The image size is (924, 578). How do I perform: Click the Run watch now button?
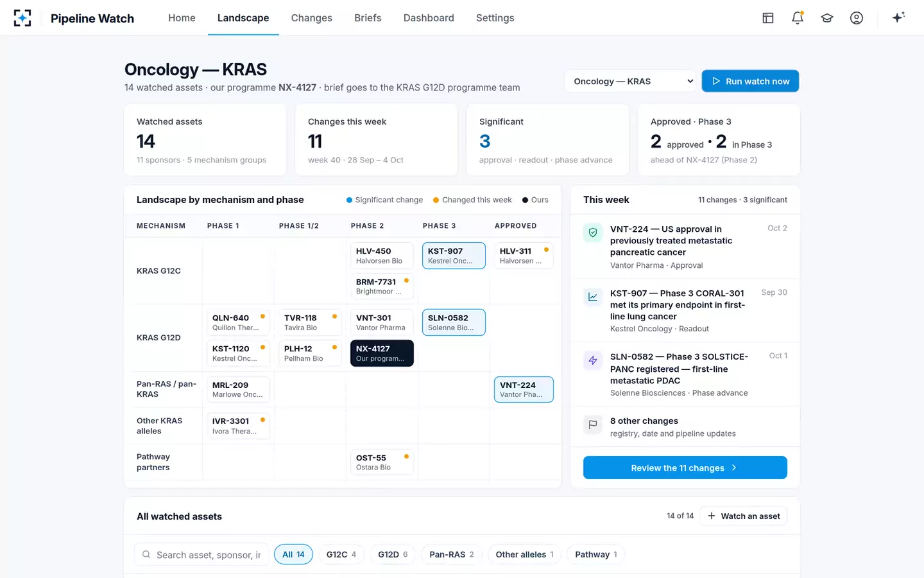pyautogui.click(x=750, y=82)
